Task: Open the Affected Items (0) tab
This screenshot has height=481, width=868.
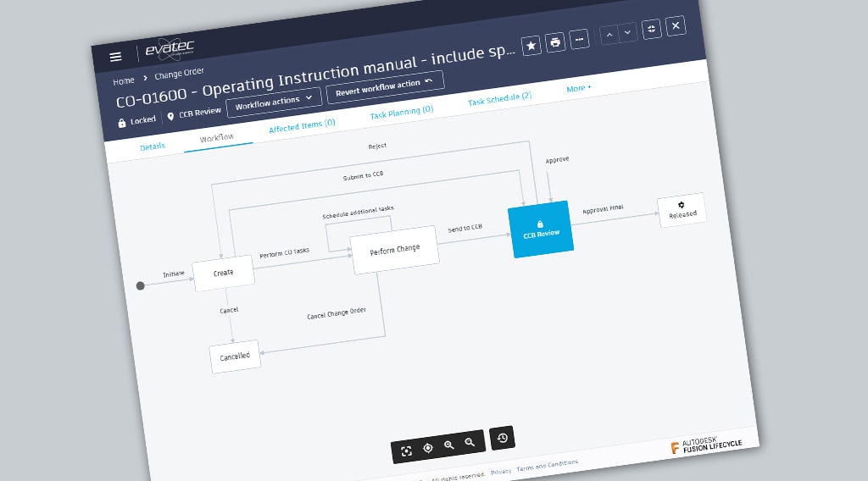Action: (302, 125)
